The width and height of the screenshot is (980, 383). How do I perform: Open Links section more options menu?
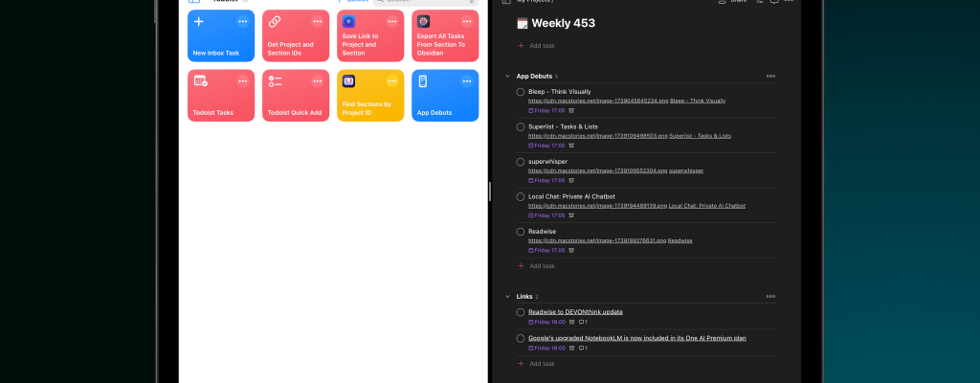pyautogui.click(x=770, y=297)
